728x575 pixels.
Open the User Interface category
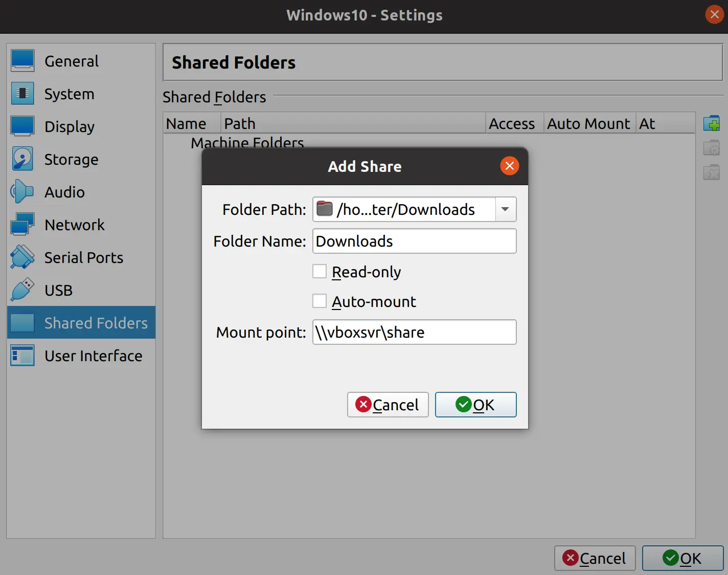coord(93,356)
